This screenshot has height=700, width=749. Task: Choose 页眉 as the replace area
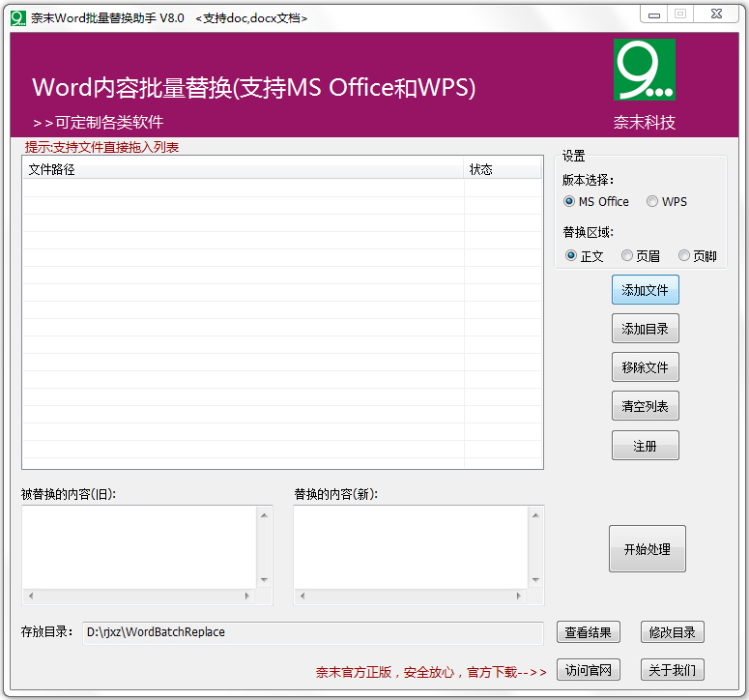click(627, 256)
